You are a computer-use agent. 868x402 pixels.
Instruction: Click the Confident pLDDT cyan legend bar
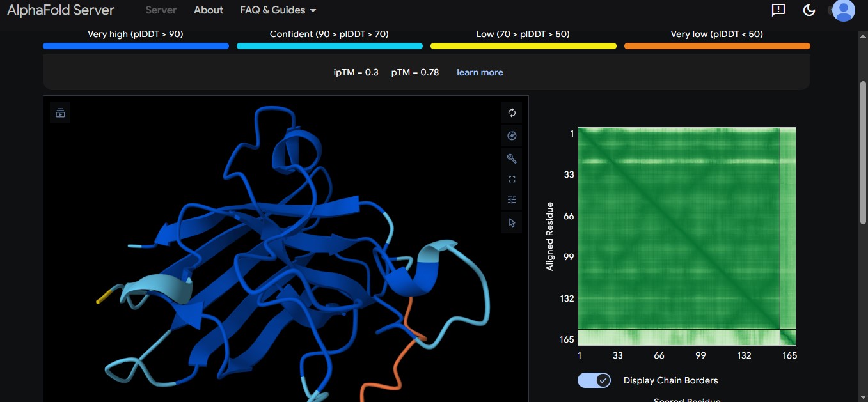coord(329,46)
